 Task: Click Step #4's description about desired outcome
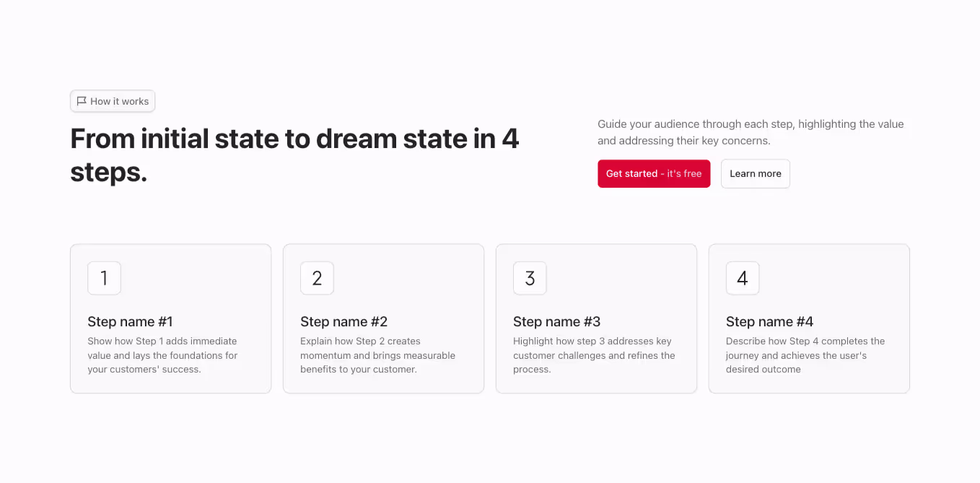point(806,354)
